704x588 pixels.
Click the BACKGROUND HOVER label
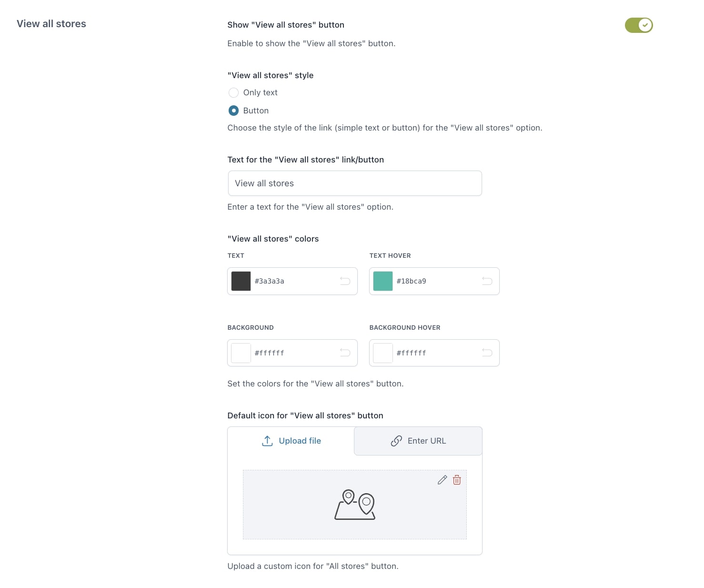tap(405, 327)
